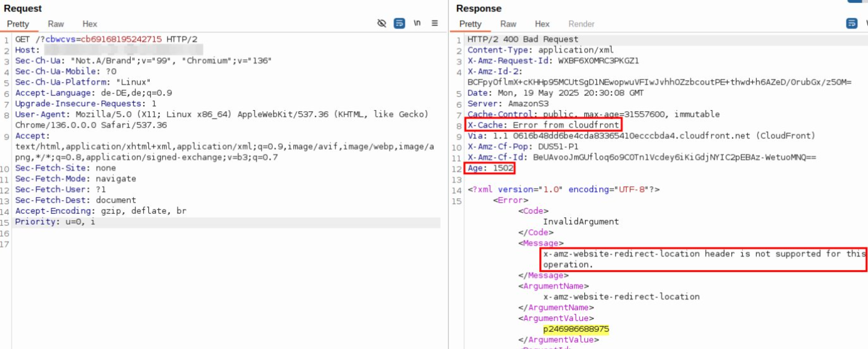Click the Date header in Response
This screenshot has height=349, width=868.
[555, 93]
